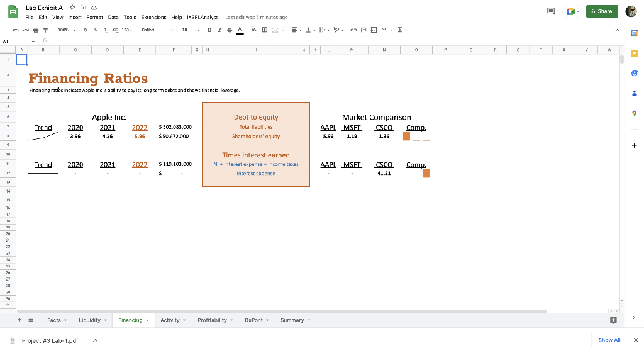
Task: Open the Edit menu
Action: [x=43, y=17]
